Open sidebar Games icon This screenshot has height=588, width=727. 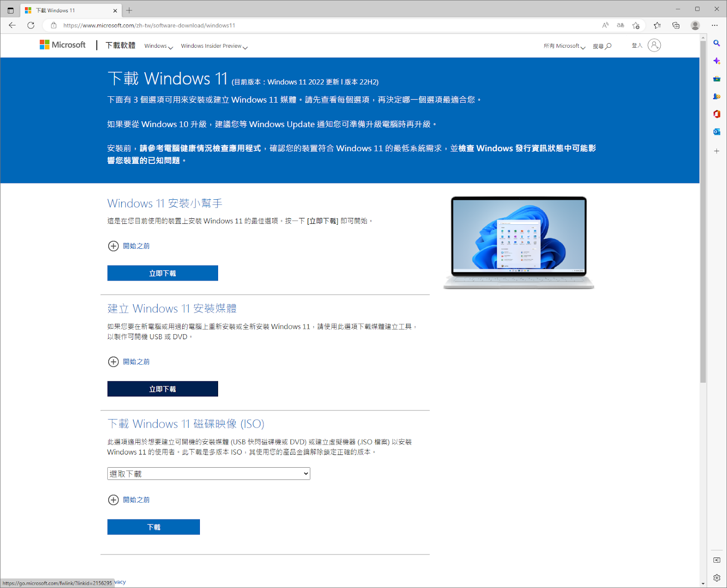pos(717,96)
